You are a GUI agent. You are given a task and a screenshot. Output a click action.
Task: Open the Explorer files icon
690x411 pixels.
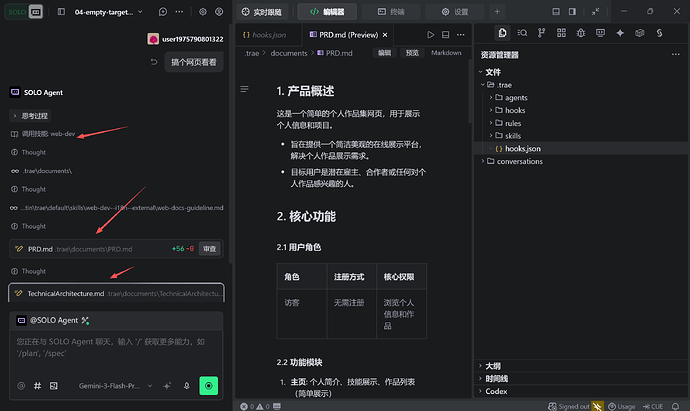(x=503, y=33)
